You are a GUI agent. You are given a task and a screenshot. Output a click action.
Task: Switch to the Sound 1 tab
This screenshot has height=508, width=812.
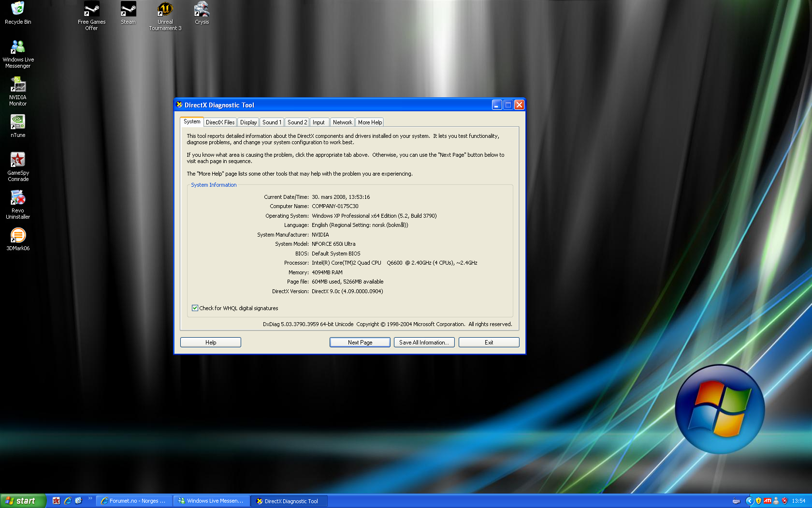[x=272, y=122]
